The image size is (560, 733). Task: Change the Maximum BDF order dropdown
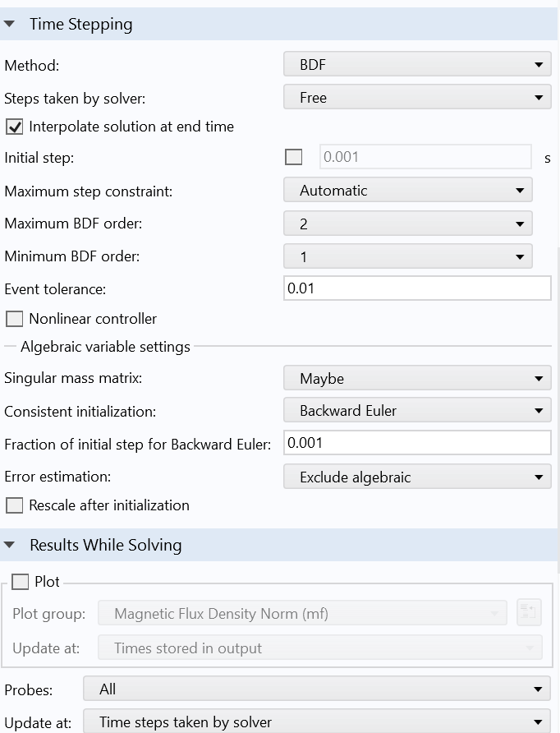[407, 224]
